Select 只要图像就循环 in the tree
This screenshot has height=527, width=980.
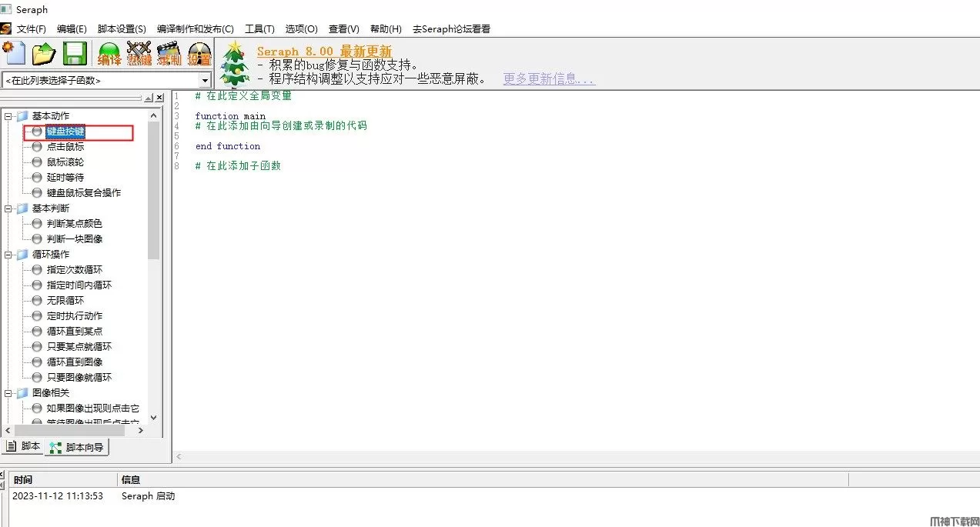point(79,378)
